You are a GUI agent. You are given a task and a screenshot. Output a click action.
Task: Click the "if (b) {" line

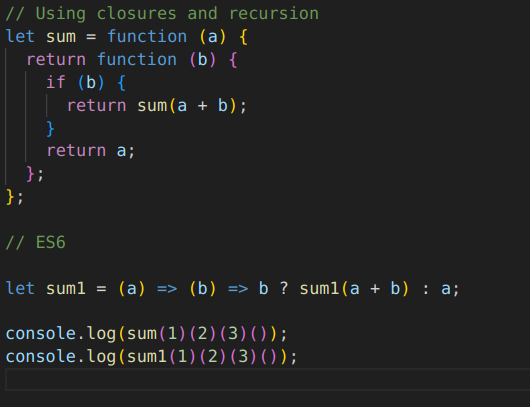point(86,83)
